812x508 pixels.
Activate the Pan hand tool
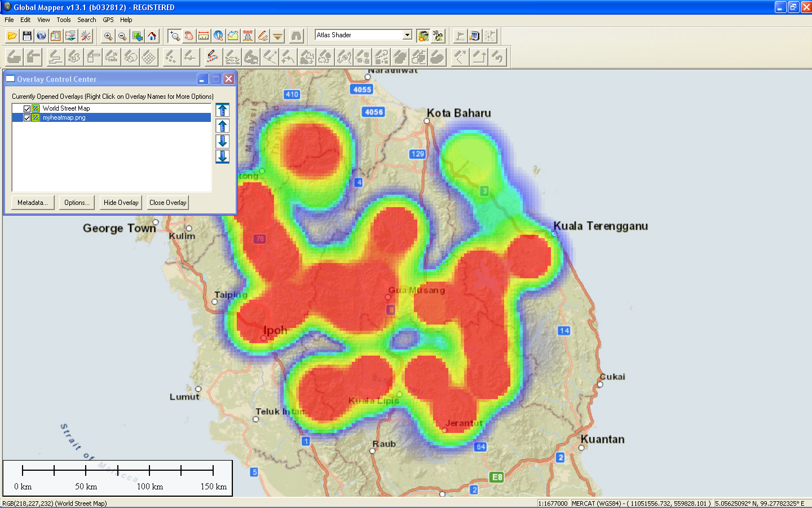click(188, 35)
